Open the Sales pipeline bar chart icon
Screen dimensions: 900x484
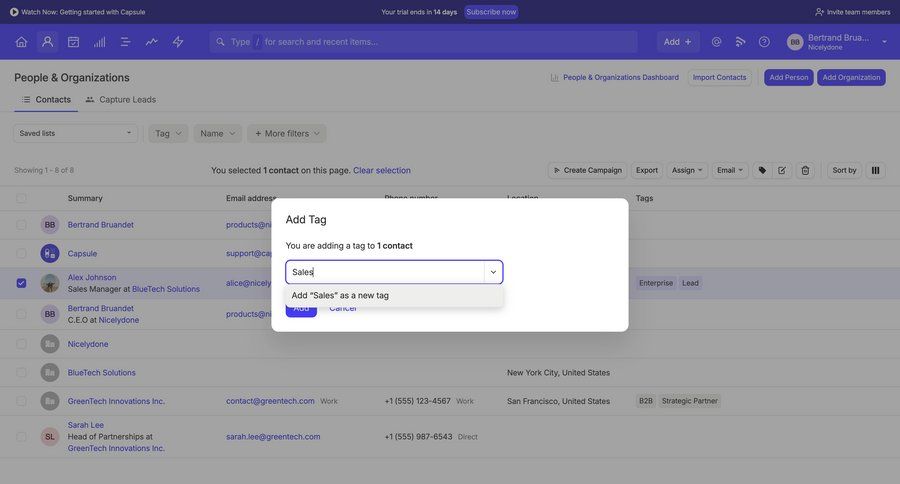click(99, 42)
